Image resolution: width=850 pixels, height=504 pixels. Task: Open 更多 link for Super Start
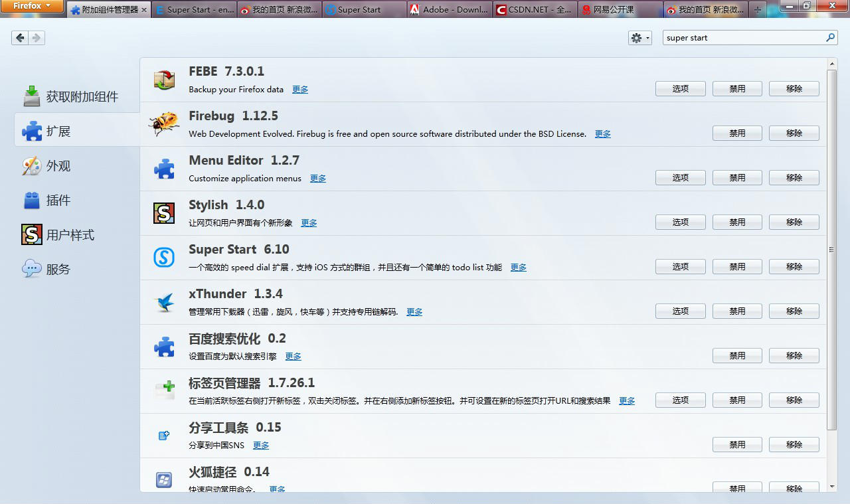[519, 268]
